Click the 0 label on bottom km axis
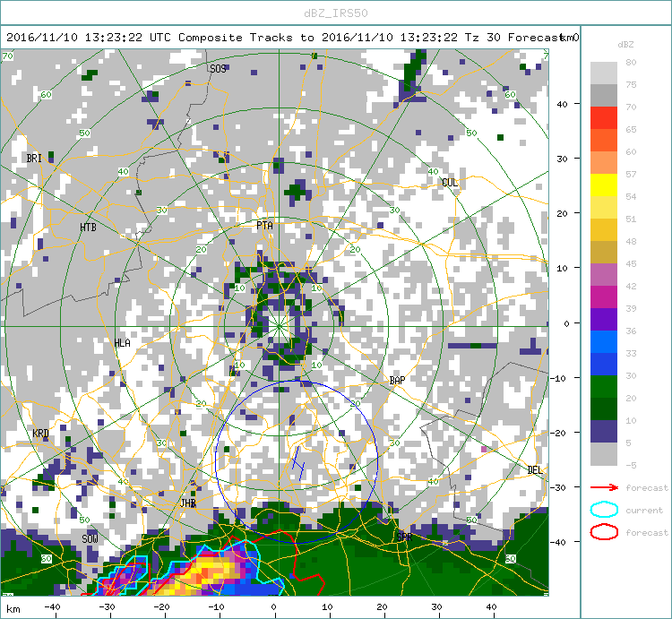 [274, 607]
